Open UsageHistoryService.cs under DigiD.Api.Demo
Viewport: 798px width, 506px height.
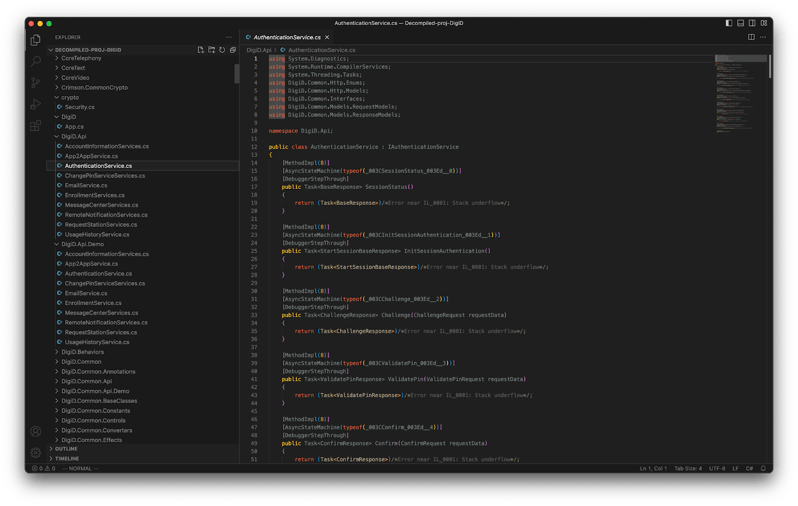[x=97, y=342]
